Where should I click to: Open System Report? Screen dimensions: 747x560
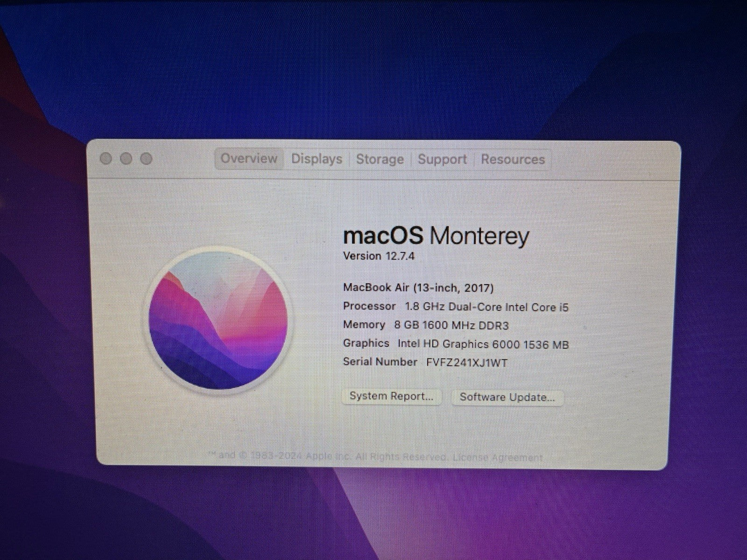(x=391, y=397)
